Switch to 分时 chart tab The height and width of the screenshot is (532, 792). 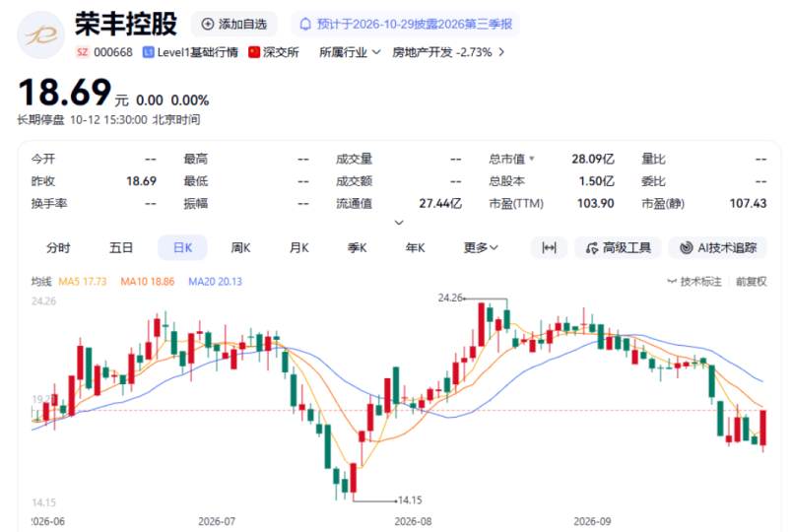click(58, 247)
